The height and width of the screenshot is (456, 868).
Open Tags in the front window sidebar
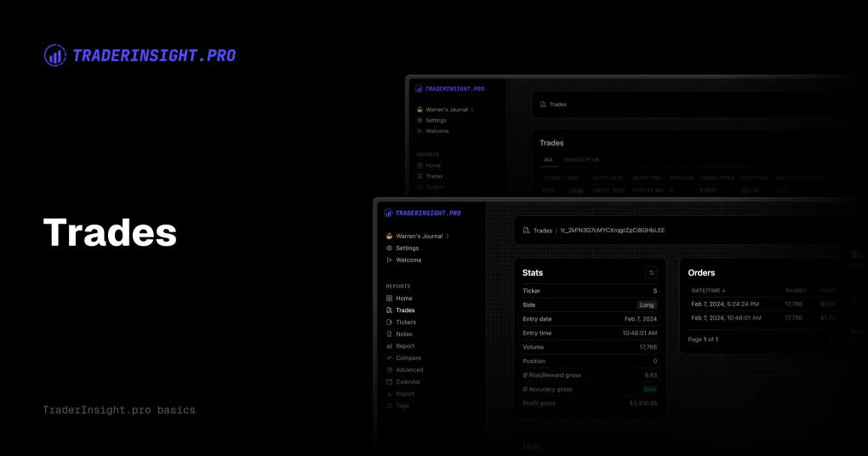tap(397, 406)
